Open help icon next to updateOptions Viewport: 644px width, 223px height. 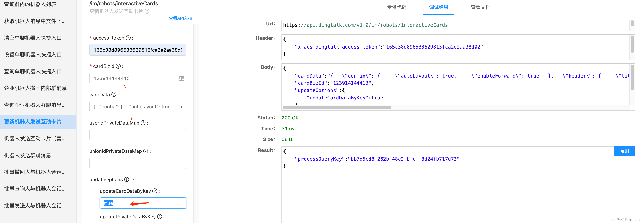pyautogui.click(x=126, y=179)
